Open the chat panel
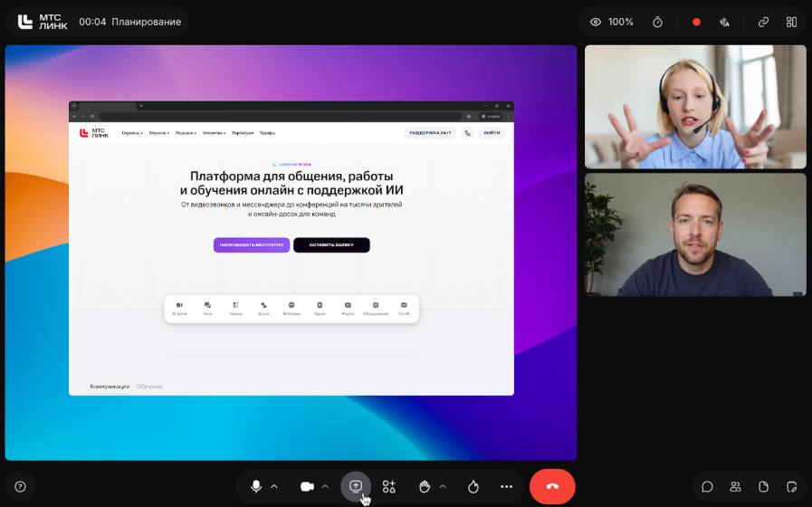This screenshot has width=812, height=507. tap(707, 486)
